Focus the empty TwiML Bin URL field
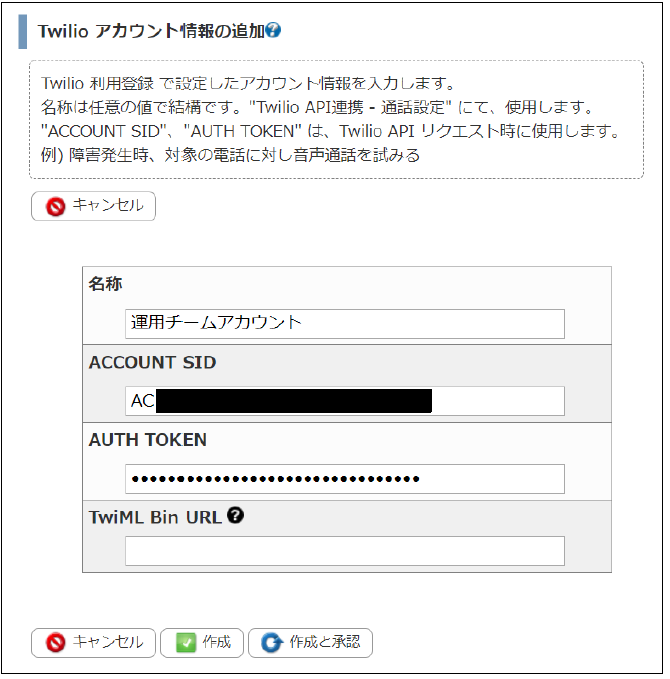670x679 pixels. pyautogui.click(x=345, y=551)
